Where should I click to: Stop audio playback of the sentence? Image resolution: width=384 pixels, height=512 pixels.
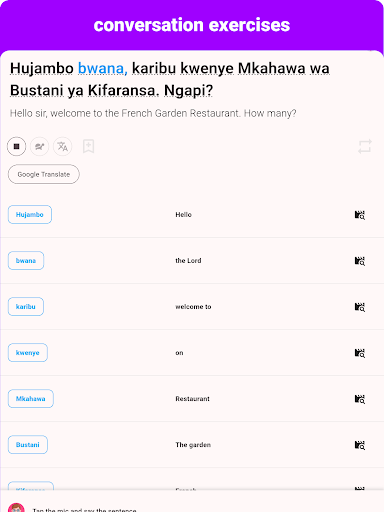pyautogui.click(x=16, y=146)
